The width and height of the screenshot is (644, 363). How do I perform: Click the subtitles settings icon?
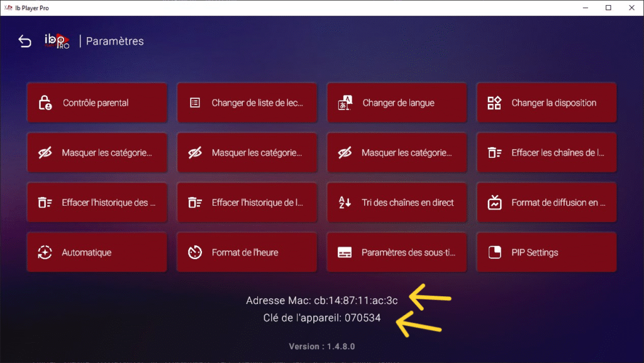[x=345, y=252]
